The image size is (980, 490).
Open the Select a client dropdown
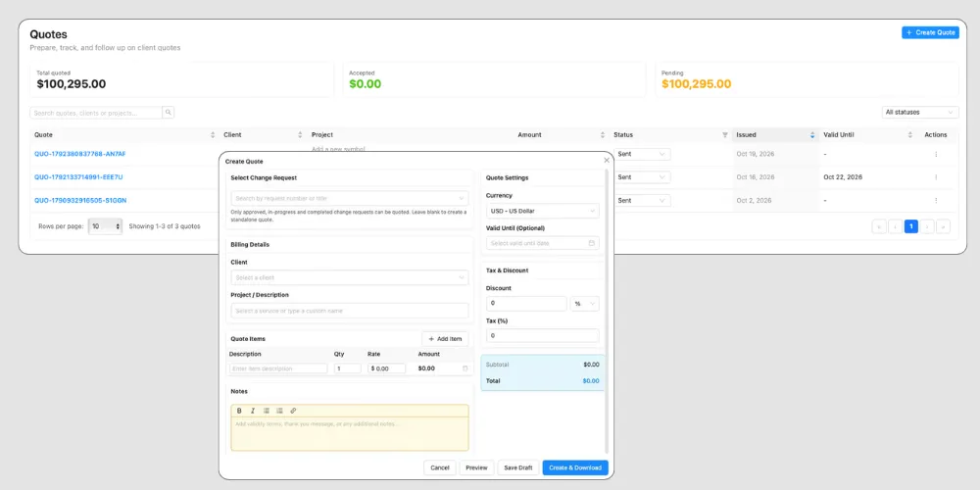point(350,277)
